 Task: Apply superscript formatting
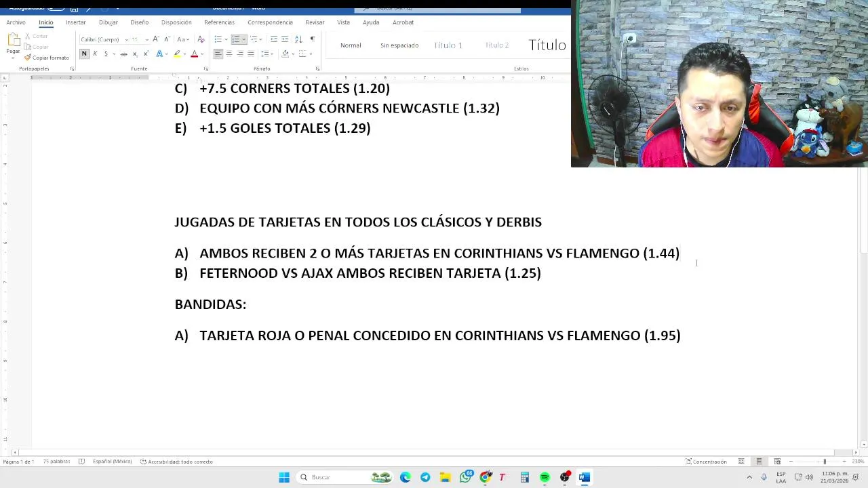coord(145,54)
